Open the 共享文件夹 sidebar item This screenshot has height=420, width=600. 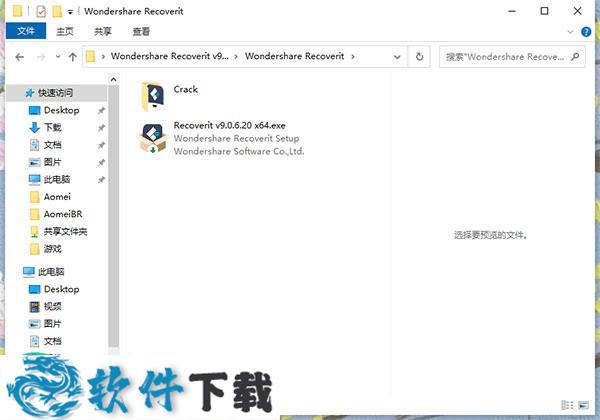click(x=65, y=231)
